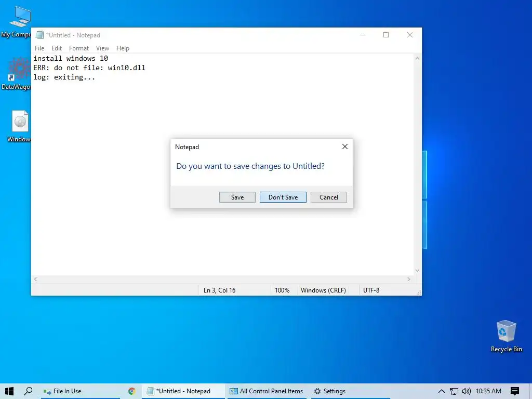Click Save in the Notepad dialog
The height and width of the screenshot is (399, 532).
[x=237, y=197]
